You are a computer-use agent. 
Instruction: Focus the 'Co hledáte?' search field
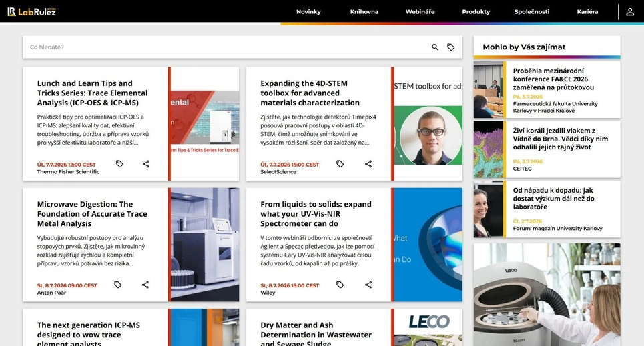coord(226,47)
